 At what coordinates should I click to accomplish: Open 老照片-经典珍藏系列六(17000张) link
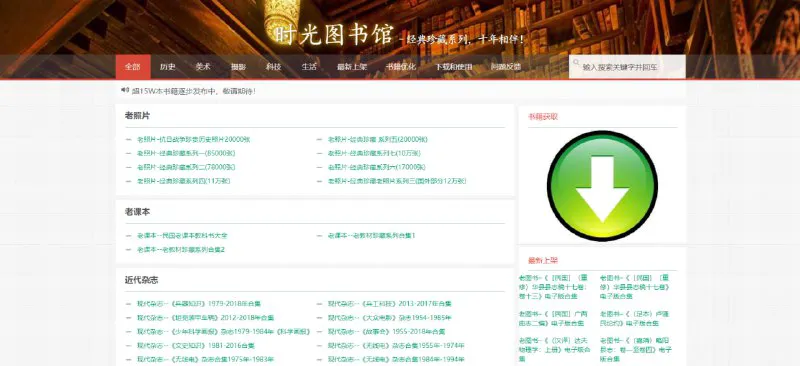pos(377,167)
